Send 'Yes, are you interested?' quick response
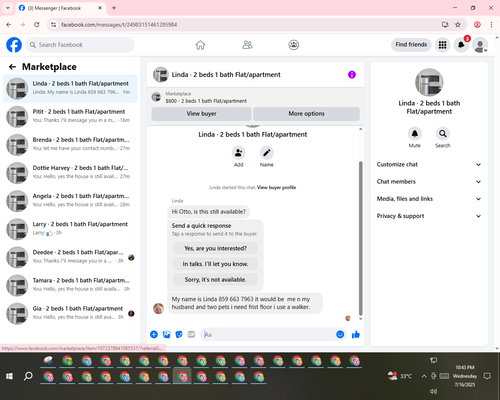 coord(215,248)
